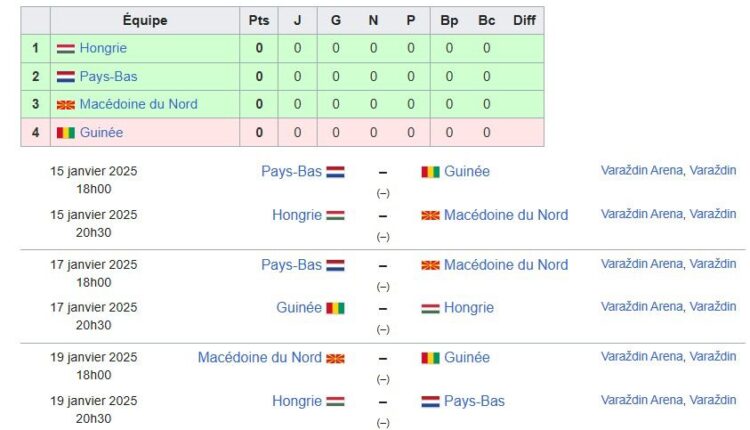Screen dimensions: 750x430
Task: Click the Hungary flag in standings row 1
Action: click(66, 48)
